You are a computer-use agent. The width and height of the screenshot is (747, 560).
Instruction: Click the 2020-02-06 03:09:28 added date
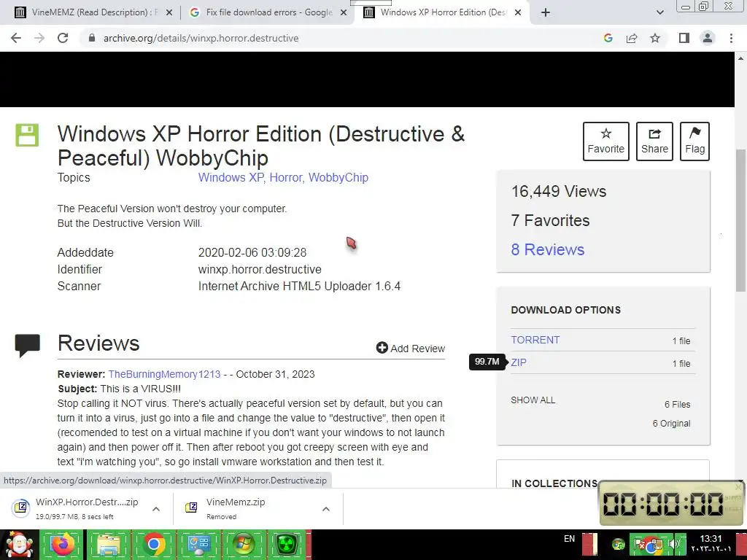252,252
